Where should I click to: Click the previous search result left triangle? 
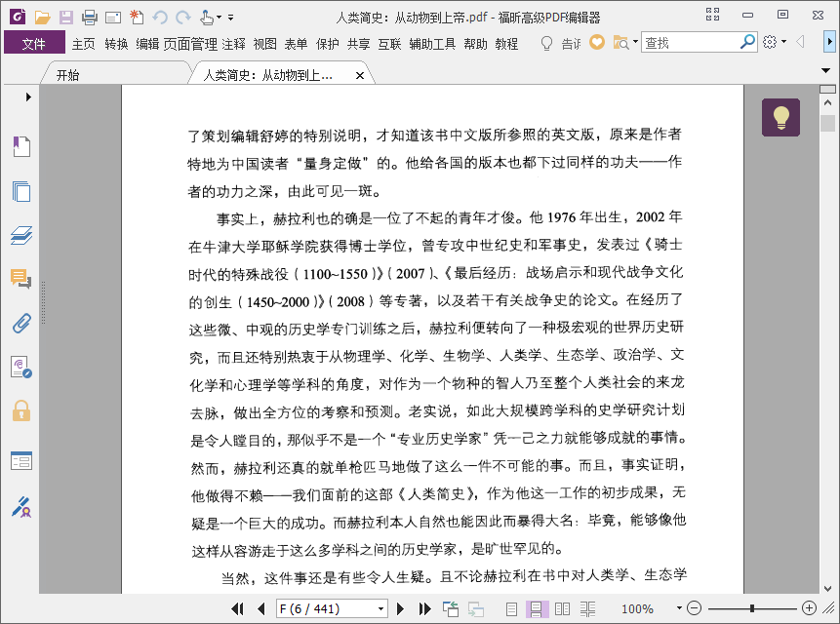(800, 42)
